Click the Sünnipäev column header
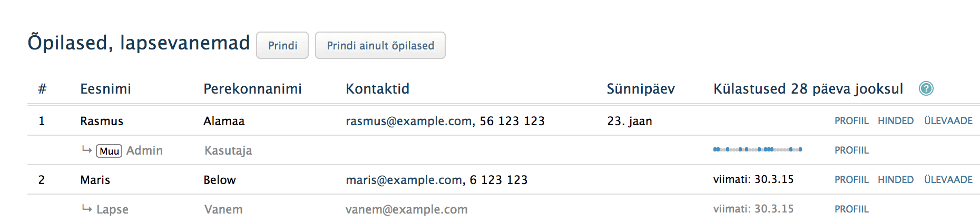 pyautogui.click(x=640, y=89)
